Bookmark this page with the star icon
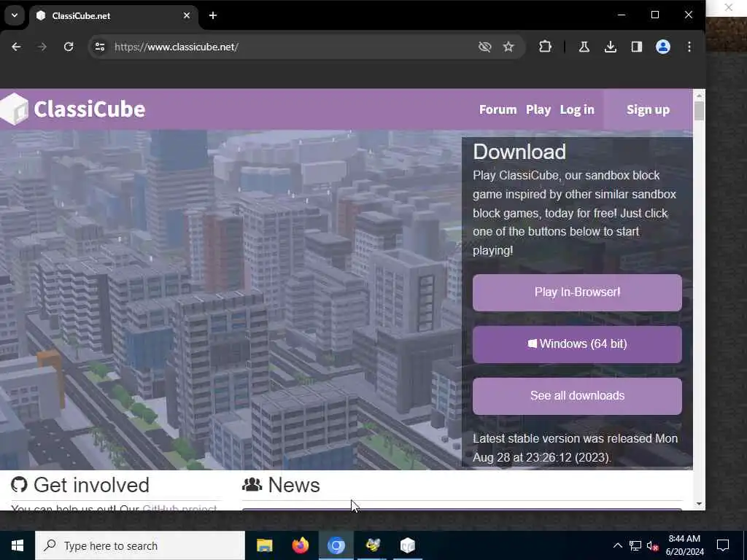This screenshot has height=560, width=747. (508, 47)
